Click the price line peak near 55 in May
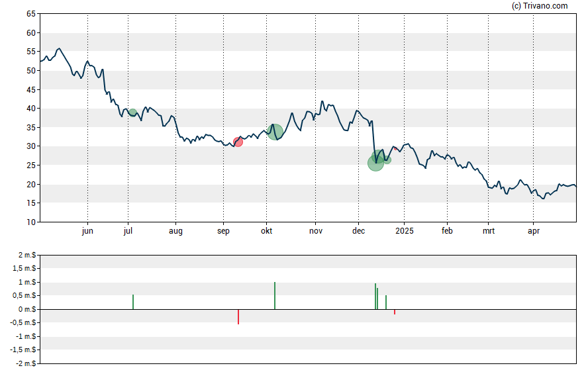Screen dimensions: 588x374 (x=59, y=49)
